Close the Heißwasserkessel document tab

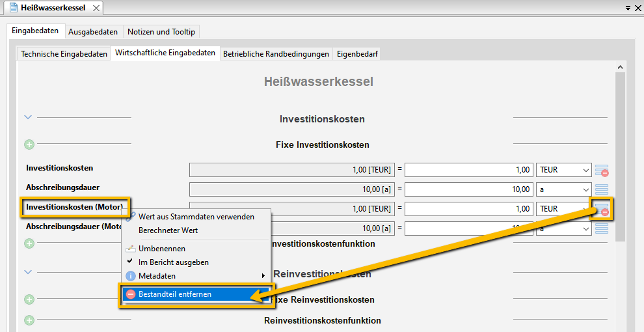(x=96, y=8)
